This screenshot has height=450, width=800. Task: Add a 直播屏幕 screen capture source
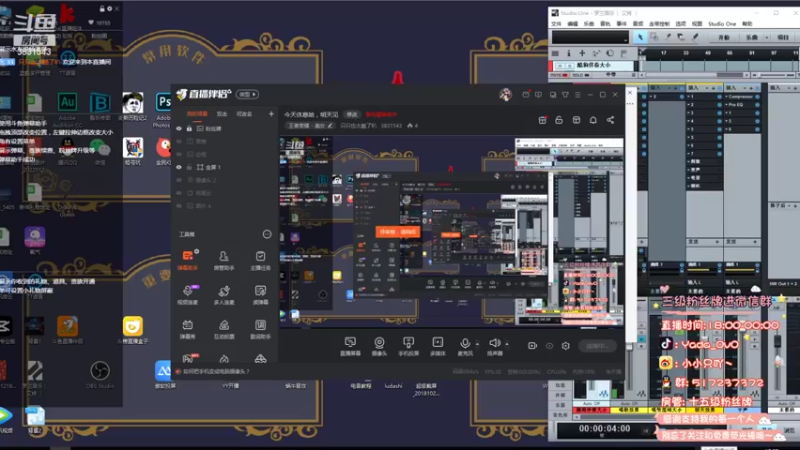pos(350,346)
